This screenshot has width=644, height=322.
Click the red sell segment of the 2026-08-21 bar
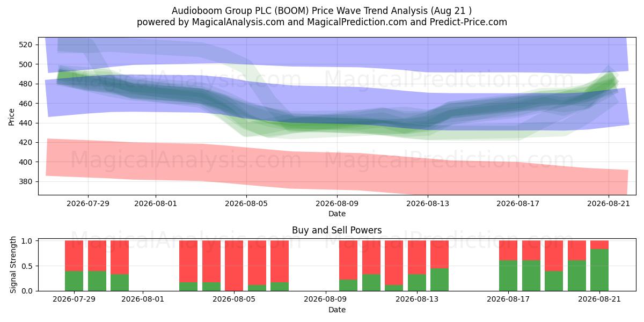click(x=599, y=245)
